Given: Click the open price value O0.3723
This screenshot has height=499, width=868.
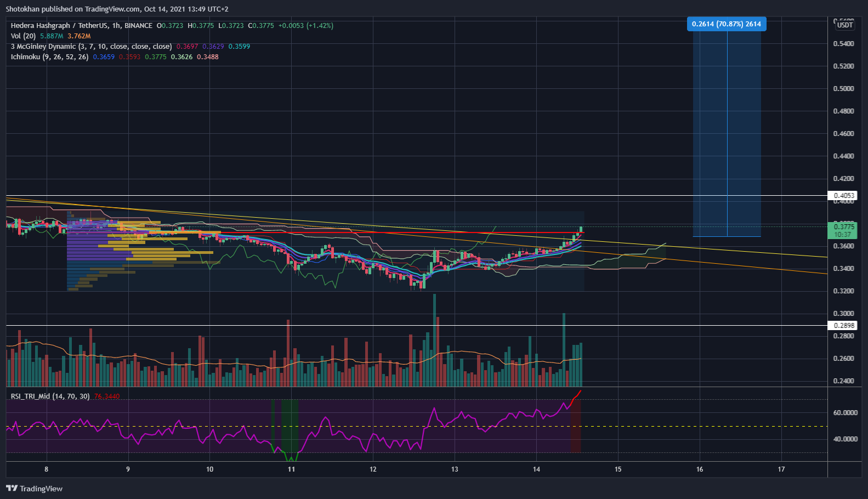Looking at the screenshot, I should point(170,26).
